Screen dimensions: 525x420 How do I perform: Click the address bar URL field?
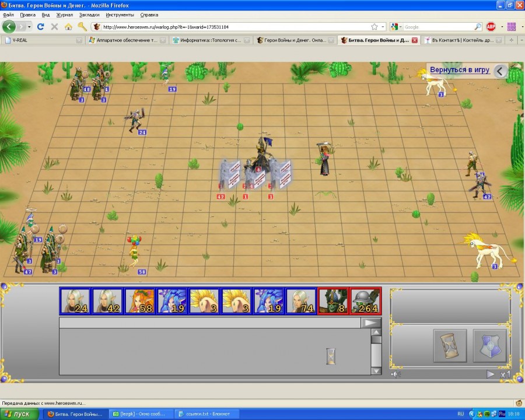[x=235, y=27]
